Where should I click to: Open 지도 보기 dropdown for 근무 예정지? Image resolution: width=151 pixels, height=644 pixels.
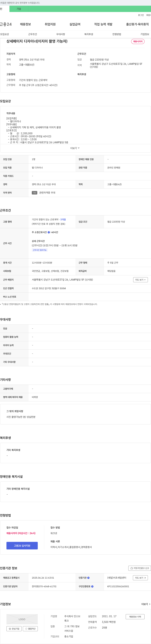(x=140, y=280)
